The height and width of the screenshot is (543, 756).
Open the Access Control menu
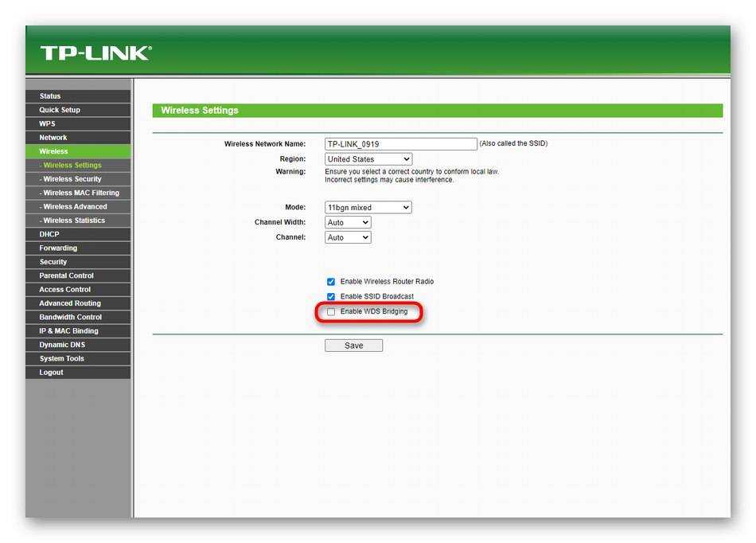[78, 289]
